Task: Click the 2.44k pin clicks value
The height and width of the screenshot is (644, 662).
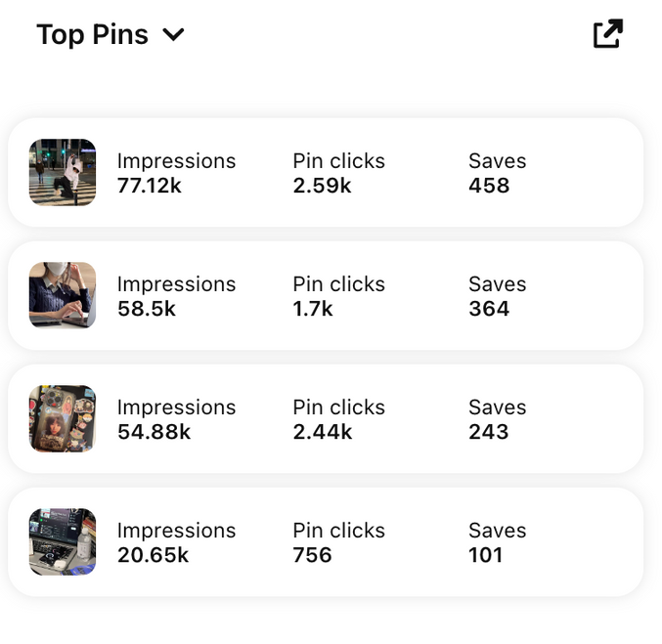Action: pos(323,432)
